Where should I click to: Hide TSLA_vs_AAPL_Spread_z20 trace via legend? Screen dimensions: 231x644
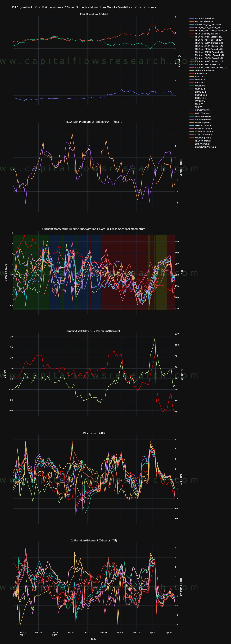point(206,37)
